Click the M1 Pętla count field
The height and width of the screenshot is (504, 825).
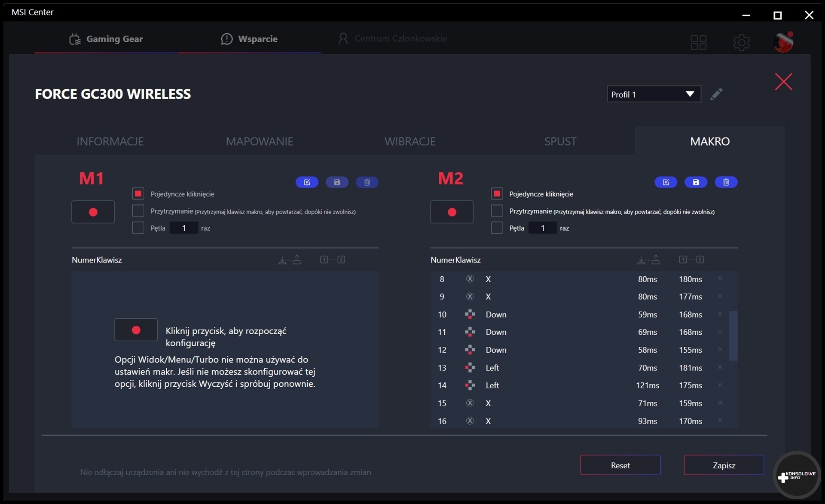pyautogui.click(x=184, y=228)
